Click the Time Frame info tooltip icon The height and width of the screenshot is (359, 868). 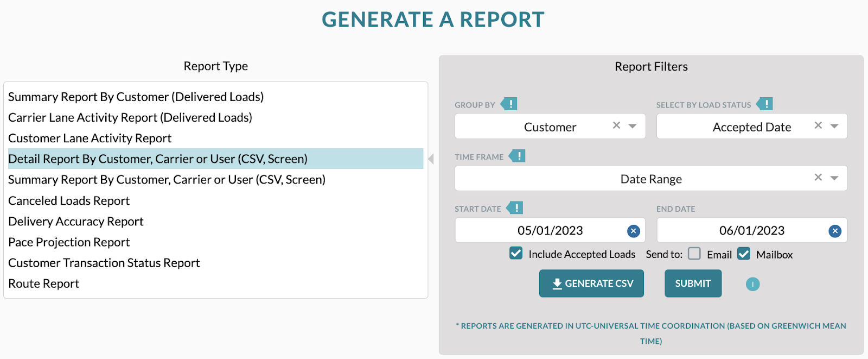click(x=517, y=156)
